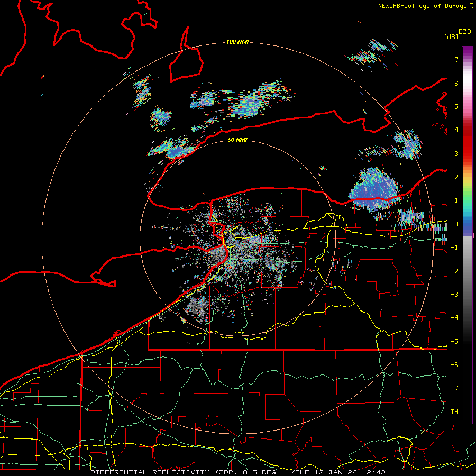Viewport: 476px width, 476px height.
Task: Click the DZD legend title
Action: pyautogui.click(x=465, y=32)
